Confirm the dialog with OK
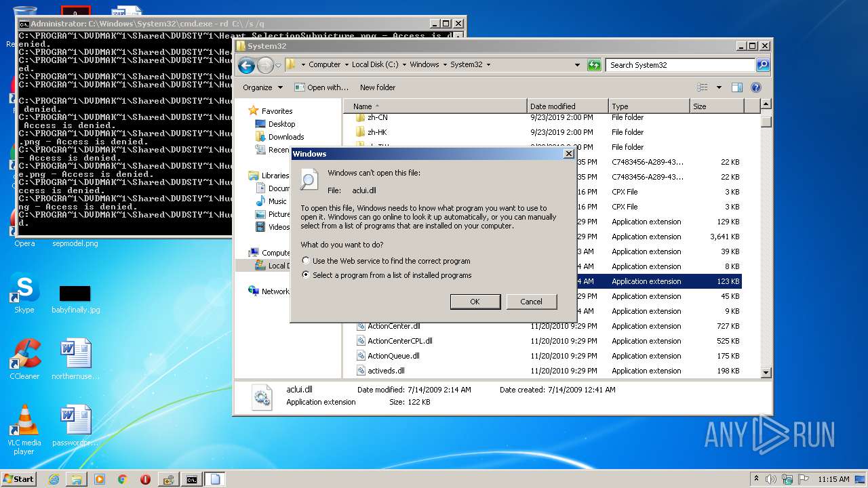 pyautogui.click(x=475, y=302)
